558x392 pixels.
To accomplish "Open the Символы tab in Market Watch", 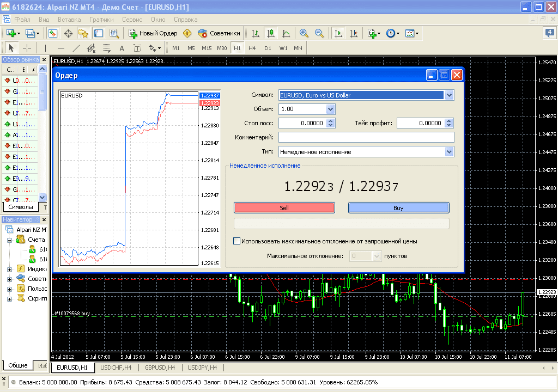I will pos(21,207).
